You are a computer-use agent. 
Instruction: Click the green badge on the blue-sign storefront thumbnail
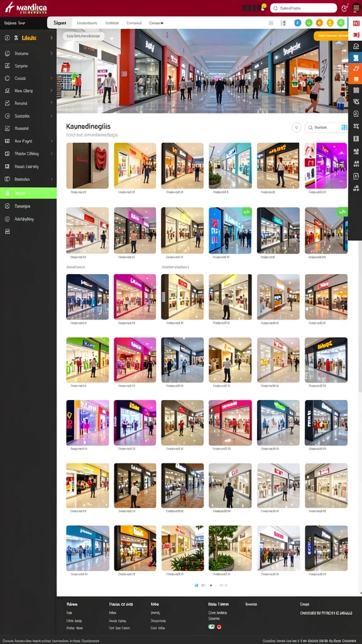click(x=246, y=212)
